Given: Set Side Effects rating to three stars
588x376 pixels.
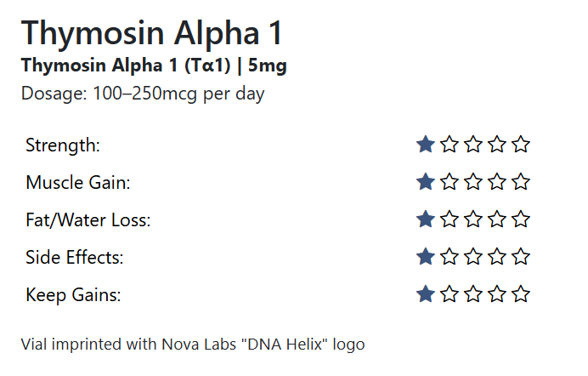Looking at the screenshot, I should pyautogui.click(x=473, y=257).
